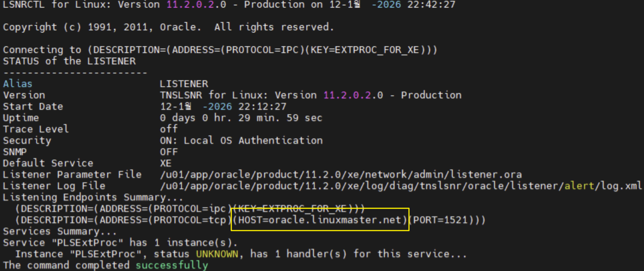Click the highlighted HOST=oracle.linuxmaster.net text
Viewport: 644px width, 271px height.
pos(320,220)
